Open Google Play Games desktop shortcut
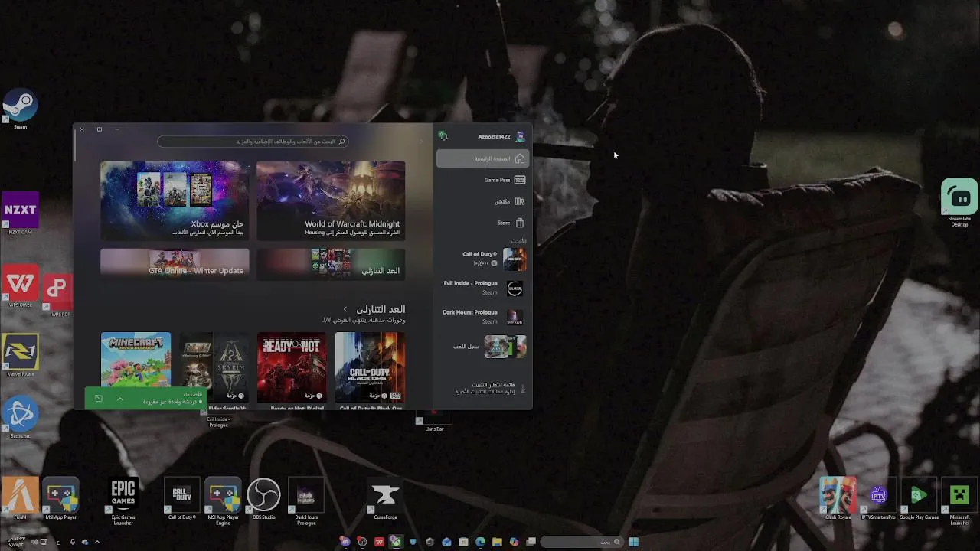Image resolution: width=980 pixels, height=551 pixels. pos(919,499)
